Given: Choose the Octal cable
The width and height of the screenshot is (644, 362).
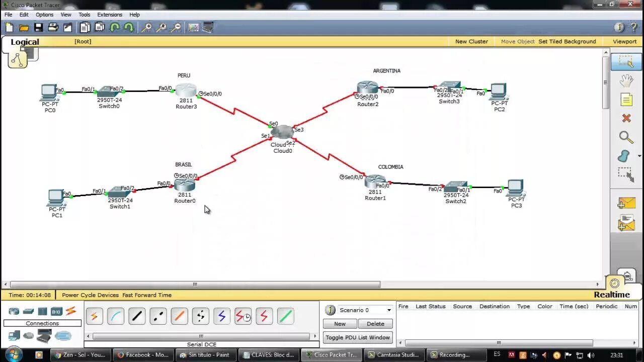Looking at the screenshot, I should 285,316.
